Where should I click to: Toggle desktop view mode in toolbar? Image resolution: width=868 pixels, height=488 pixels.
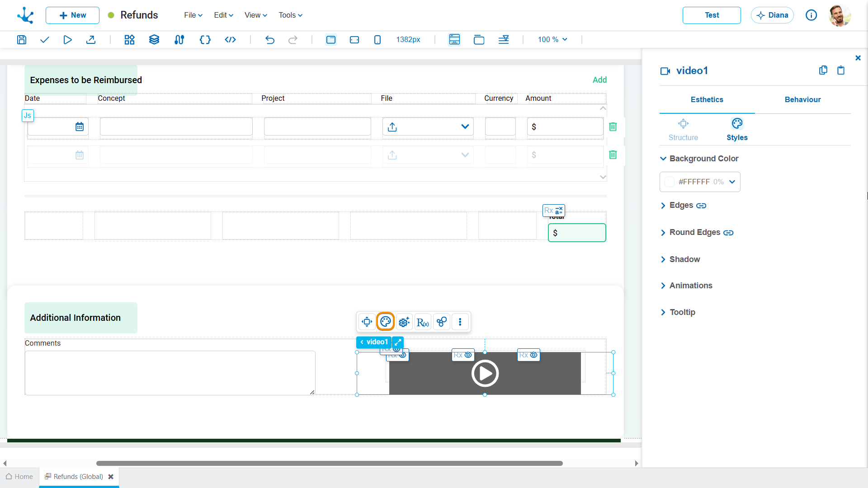(x=331, y=40)
